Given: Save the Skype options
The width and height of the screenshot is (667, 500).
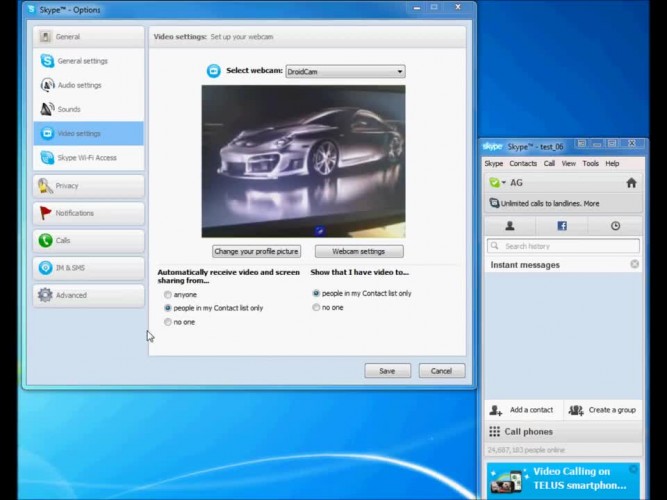Looking at the screenshot, I should pyautogui.click(x=388, y=371).
